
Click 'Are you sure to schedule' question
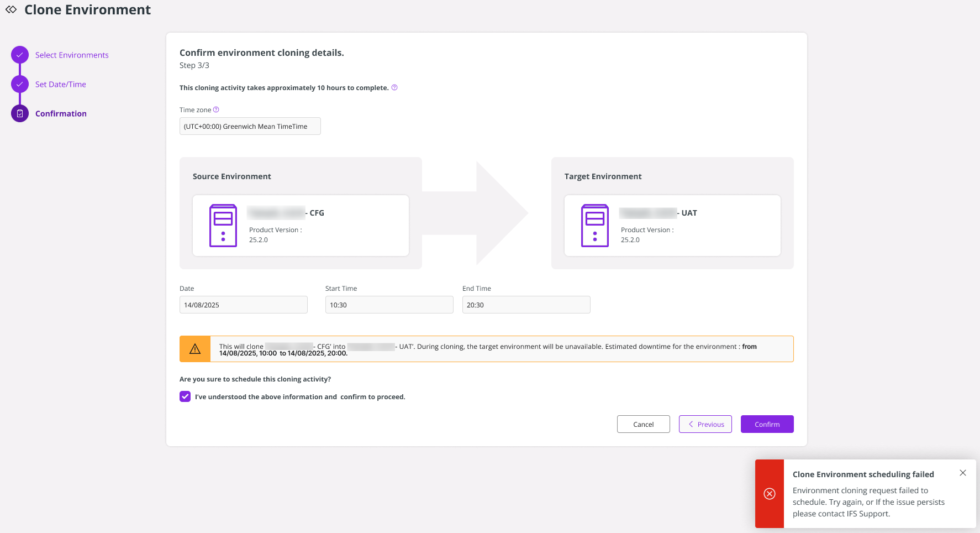click(x=255, y=379)
